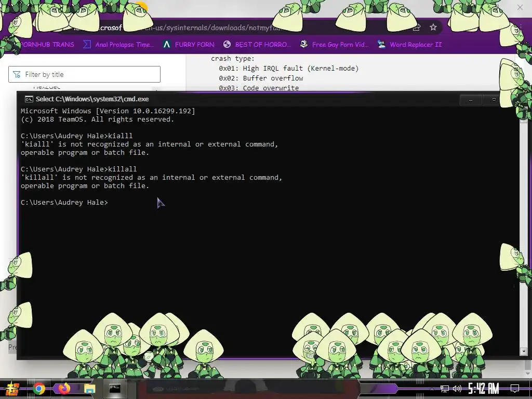The width and height of the screenshot is (532, 399).
Task: Open the Action Center notifications icon
Action: point(515,389)
